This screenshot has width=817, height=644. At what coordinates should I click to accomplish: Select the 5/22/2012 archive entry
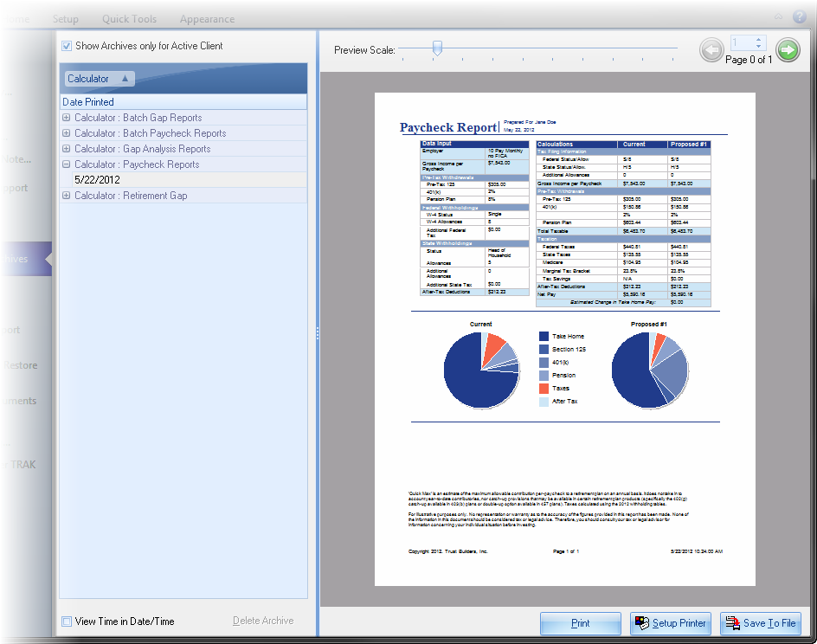97,180
